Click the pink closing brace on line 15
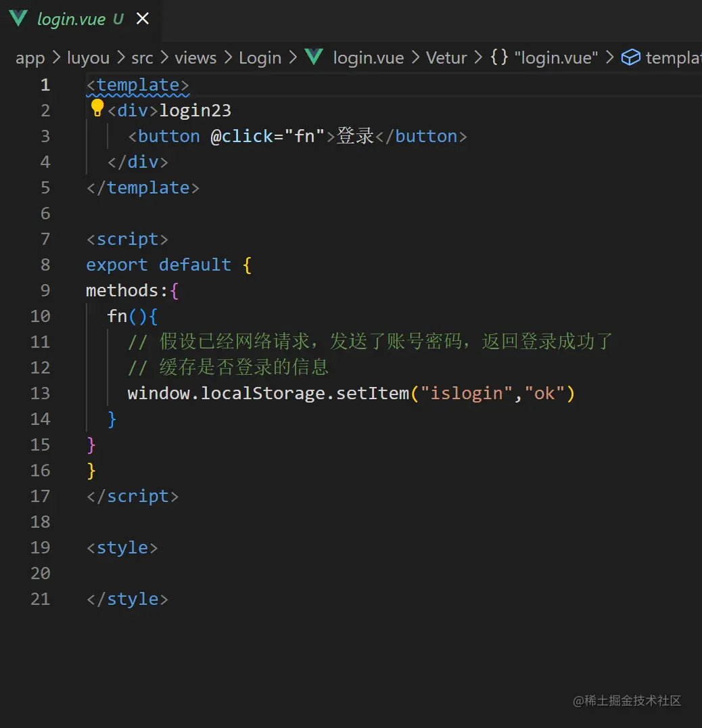 (91, 445)
